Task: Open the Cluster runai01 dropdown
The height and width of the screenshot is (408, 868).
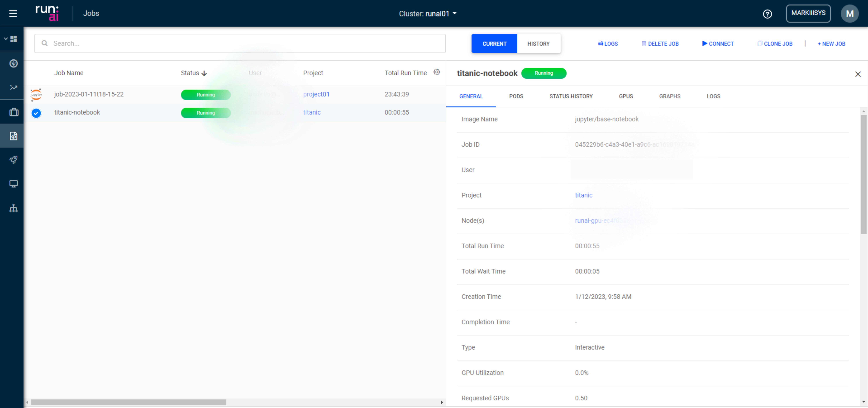Action: [x=428, y=13]
